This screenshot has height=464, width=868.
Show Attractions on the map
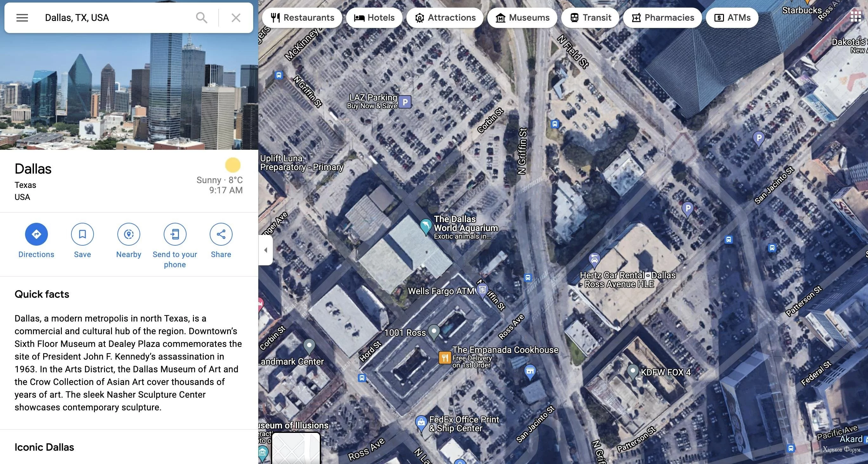[445, 18]
